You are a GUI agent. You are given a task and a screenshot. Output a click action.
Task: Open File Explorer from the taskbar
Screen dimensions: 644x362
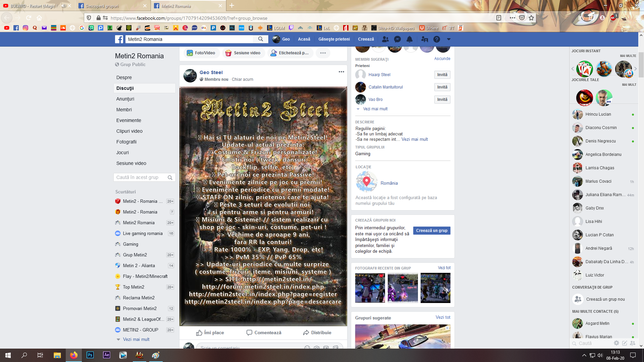57,355
